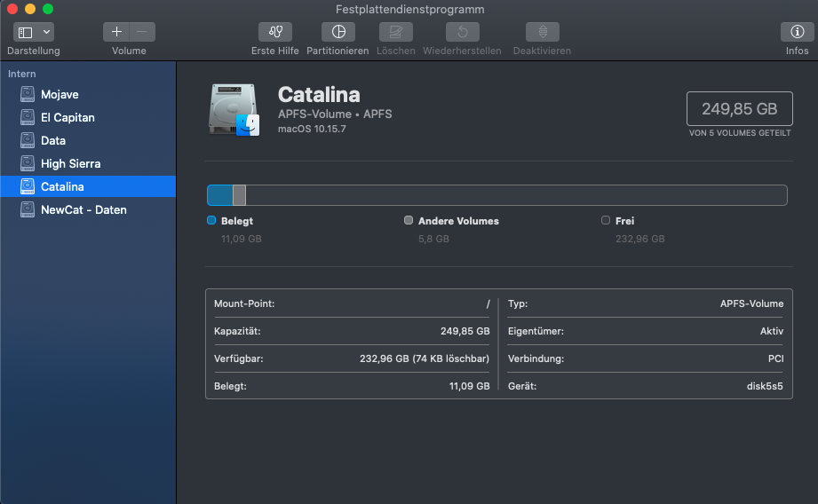Select NewCat - Daten volume
Image resolution: width=818 pixels, height=504 pixels.
pyautogui.click(x=83, y=209)
